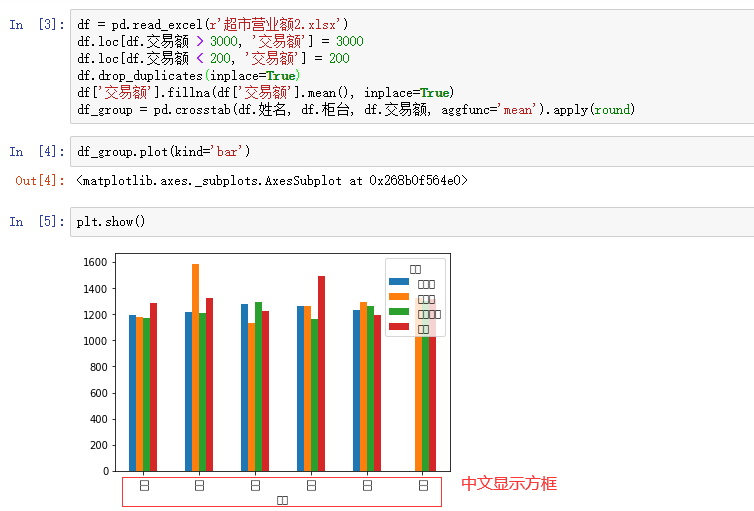Click the pd.crosstab code line
754x511 pixels.
(356, 110)
